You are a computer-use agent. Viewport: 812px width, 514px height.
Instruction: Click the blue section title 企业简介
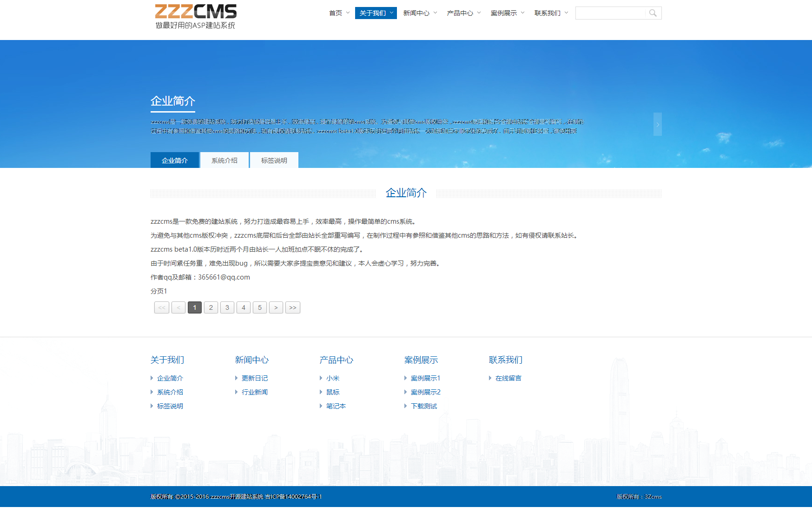pos(406,193)
